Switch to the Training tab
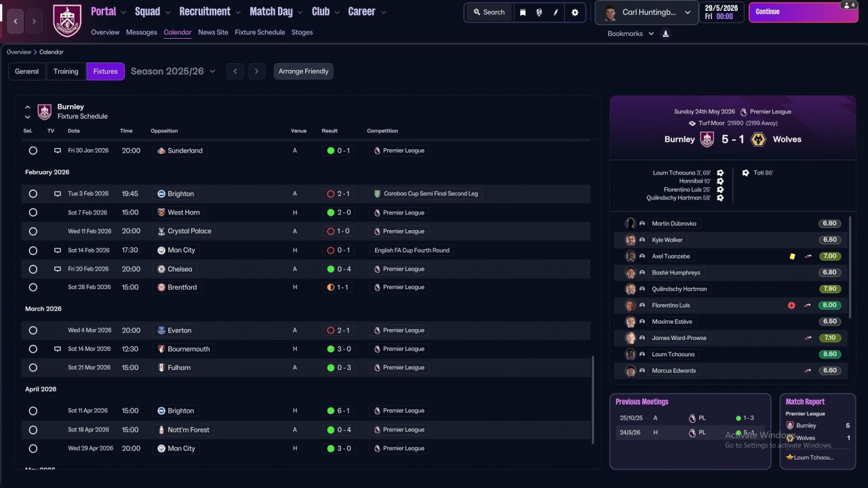The height and width of the screenshot is (488, 868). [x=66, y=71]
